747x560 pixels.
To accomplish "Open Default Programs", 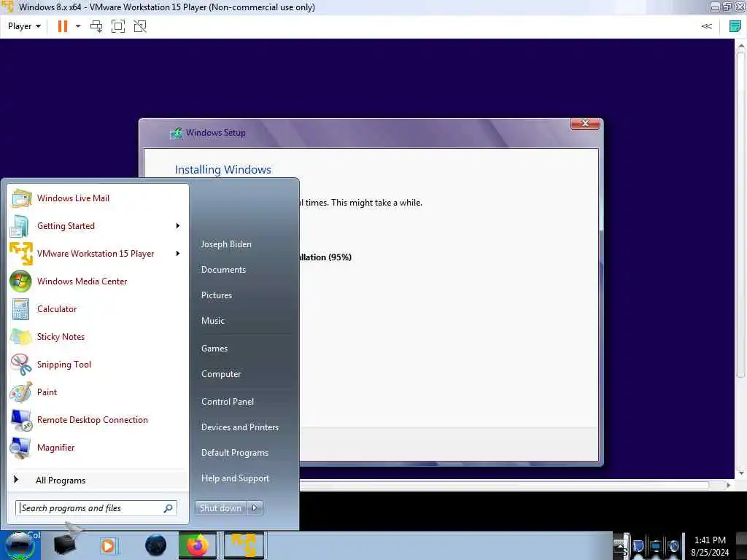I will click(235, 452).
